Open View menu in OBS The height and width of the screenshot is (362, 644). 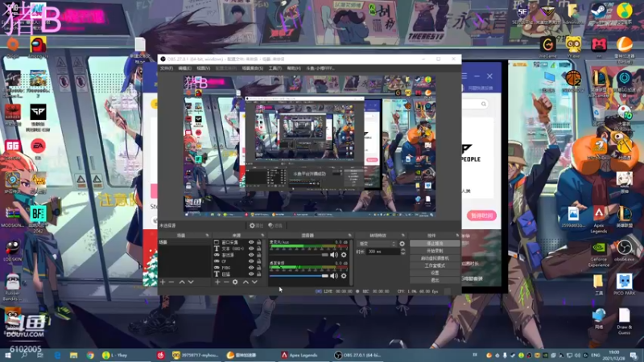(204, 68)
